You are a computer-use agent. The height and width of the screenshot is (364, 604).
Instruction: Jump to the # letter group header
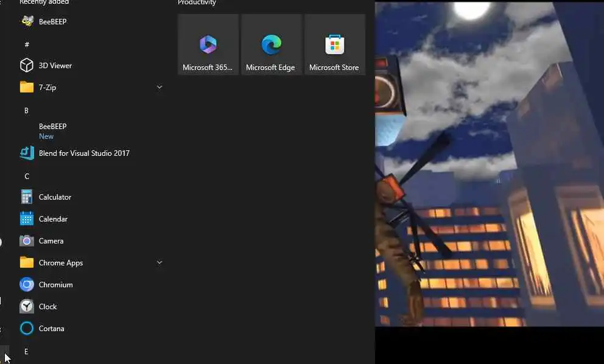[27, 44]
